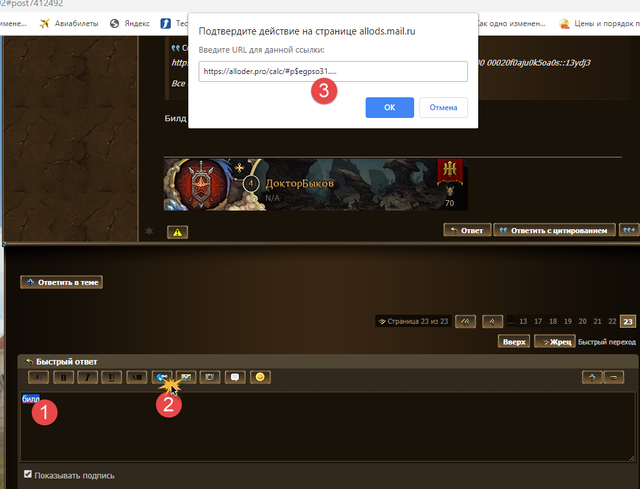640x489 pixels.
Task: Click the URL input field in dialog
Action: [332, 71]
